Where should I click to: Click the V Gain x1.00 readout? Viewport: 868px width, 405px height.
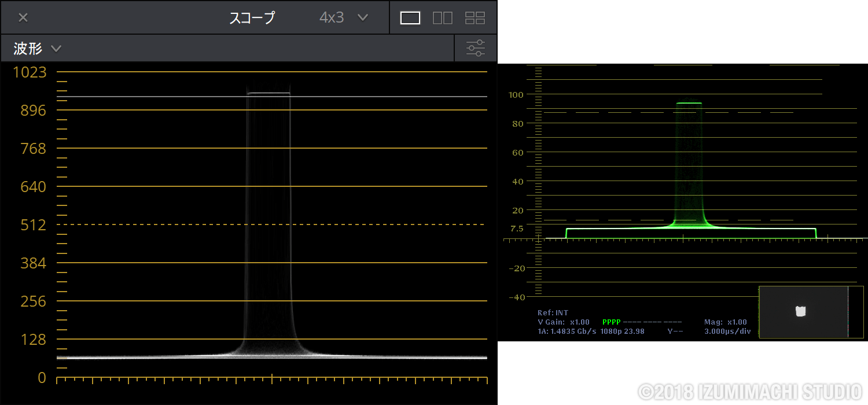tap(563, 322)
